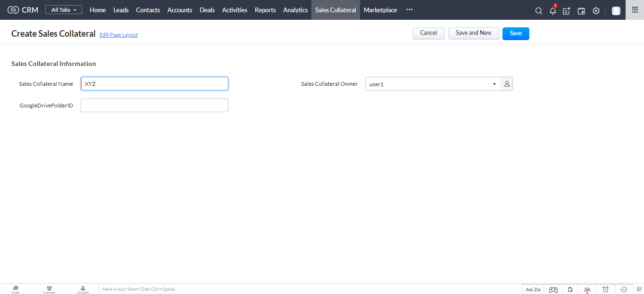Open the Sales Collateral Owner dropdown
This screenshot has height=294, width=644.
tap(432, 84)
